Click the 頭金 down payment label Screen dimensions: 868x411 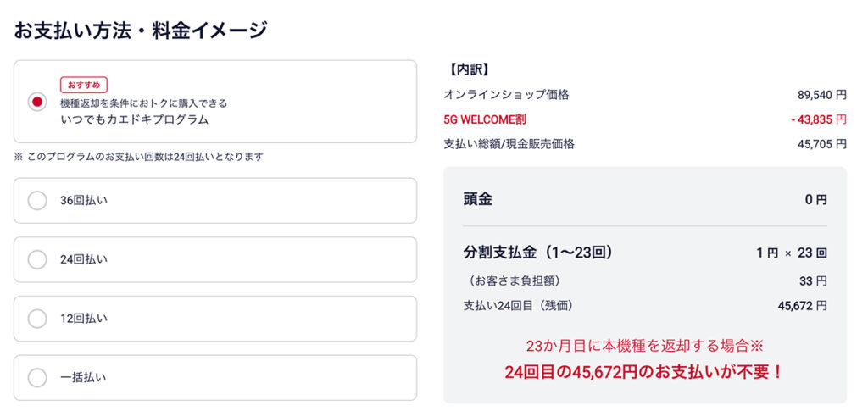(477, 200)
